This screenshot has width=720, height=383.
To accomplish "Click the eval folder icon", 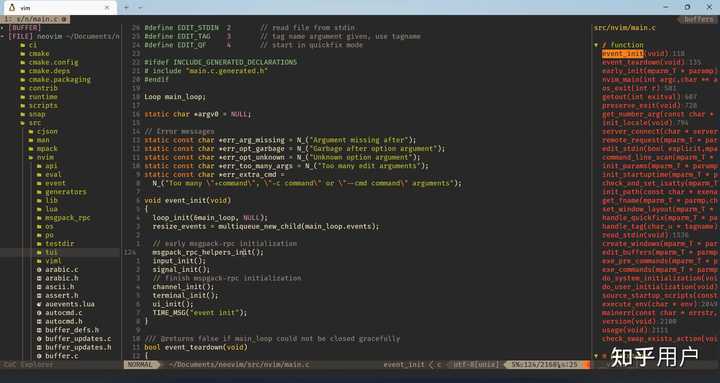I will pyautogui.click(x=39, y=175).
